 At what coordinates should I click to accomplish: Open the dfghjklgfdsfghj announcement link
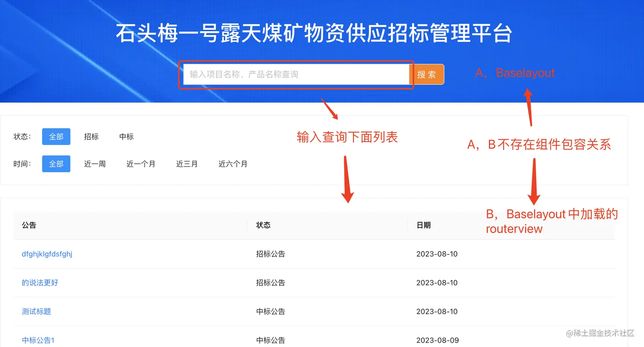47,254
